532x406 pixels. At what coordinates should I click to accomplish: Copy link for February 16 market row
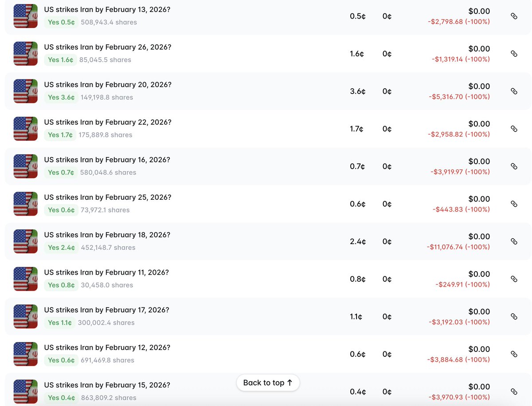coord(514,166)
